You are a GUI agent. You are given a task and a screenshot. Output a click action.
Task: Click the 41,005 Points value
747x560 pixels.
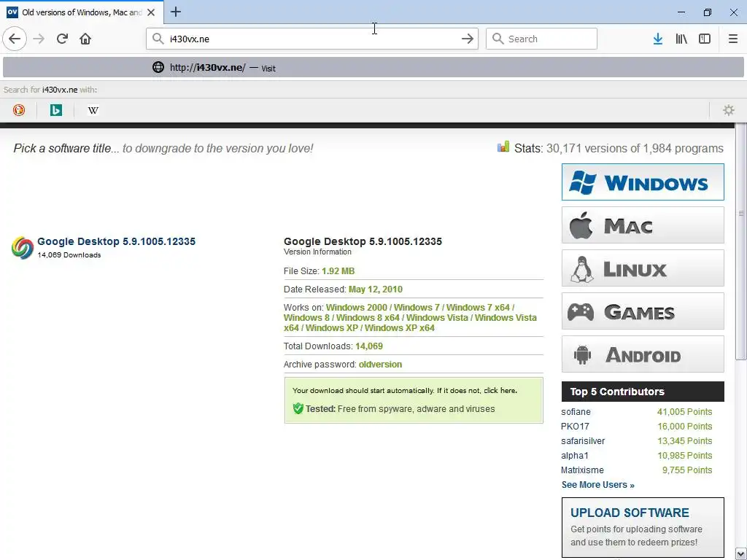point(684,412)
